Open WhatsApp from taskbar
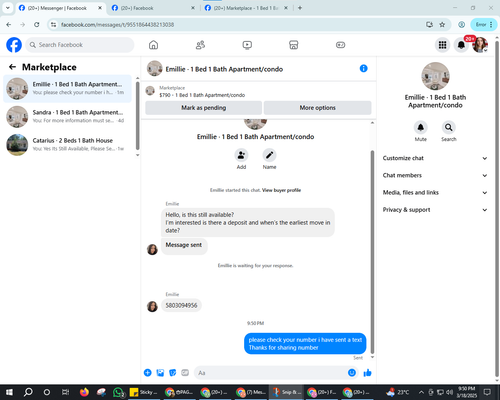Image resolution: width=500 pixels, height=400 pixels. tap(118, 392)
